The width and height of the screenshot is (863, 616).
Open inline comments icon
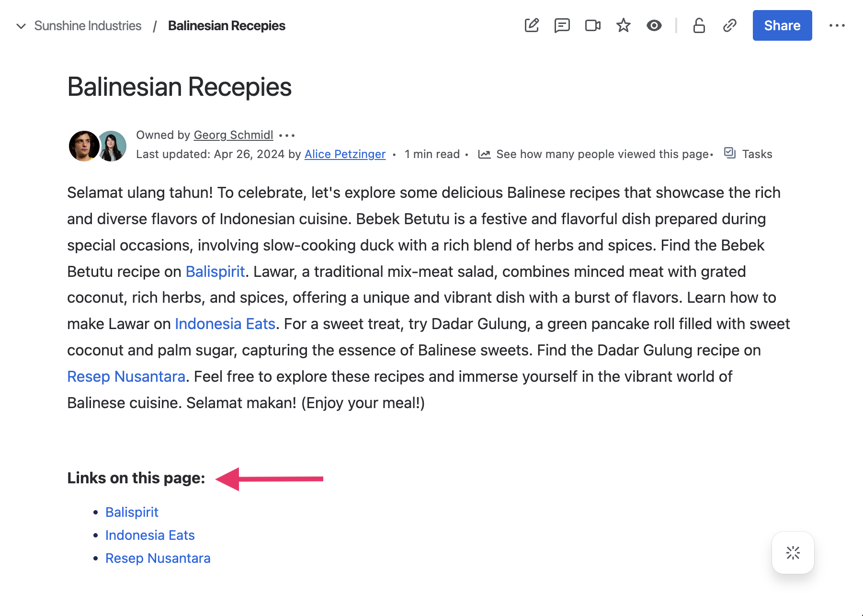pos(562,26)
